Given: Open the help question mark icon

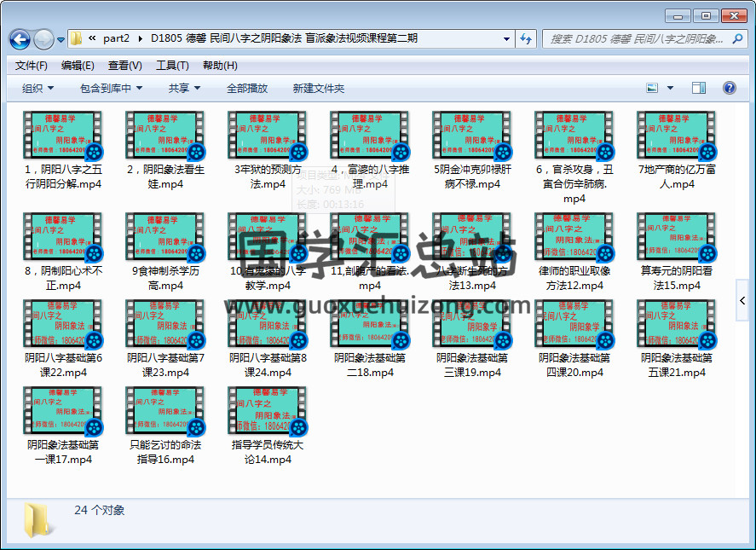Looking at the screenshot, I should point(729,88).
